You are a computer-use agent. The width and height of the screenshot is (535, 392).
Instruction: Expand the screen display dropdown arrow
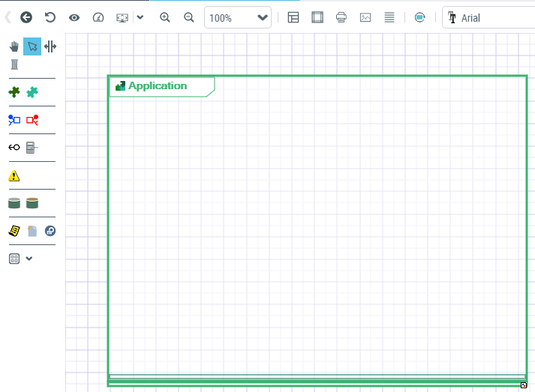tap(140, 17)
